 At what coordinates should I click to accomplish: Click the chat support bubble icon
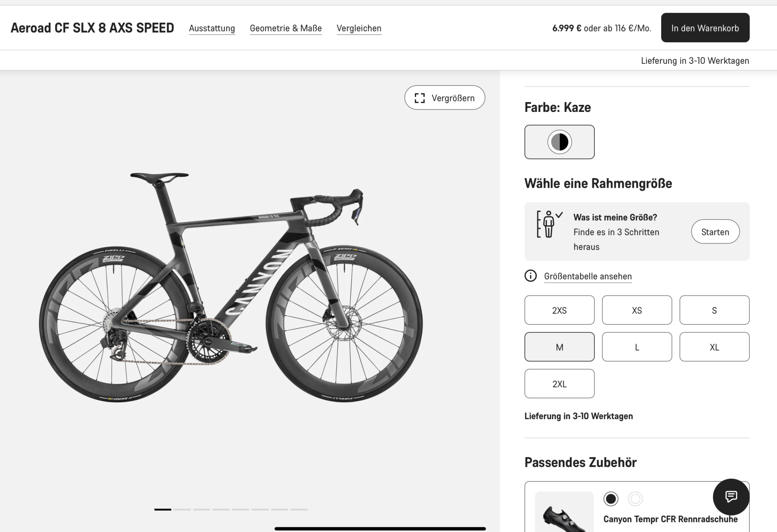[x=731, y=497]
